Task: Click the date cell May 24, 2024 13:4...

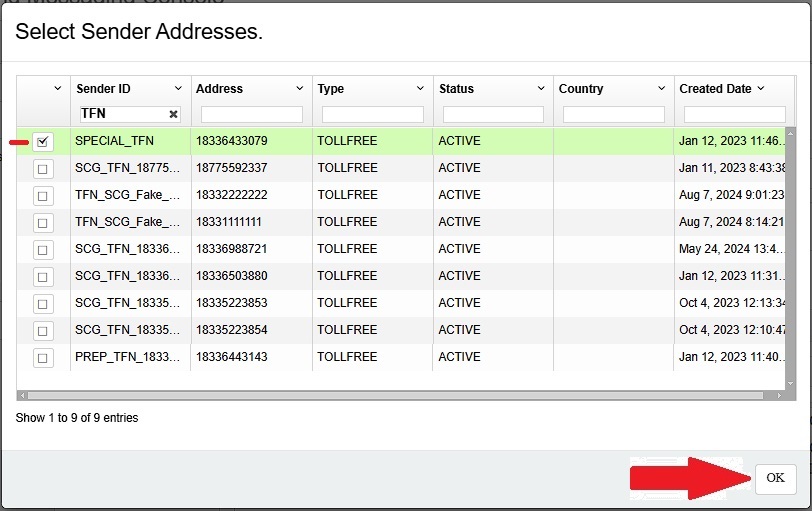Action: (731, 249)
